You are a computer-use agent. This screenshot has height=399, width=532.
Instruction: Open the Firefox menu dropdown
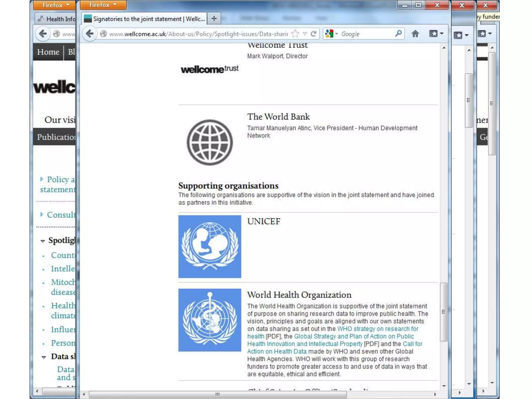(x=103, y=5)
